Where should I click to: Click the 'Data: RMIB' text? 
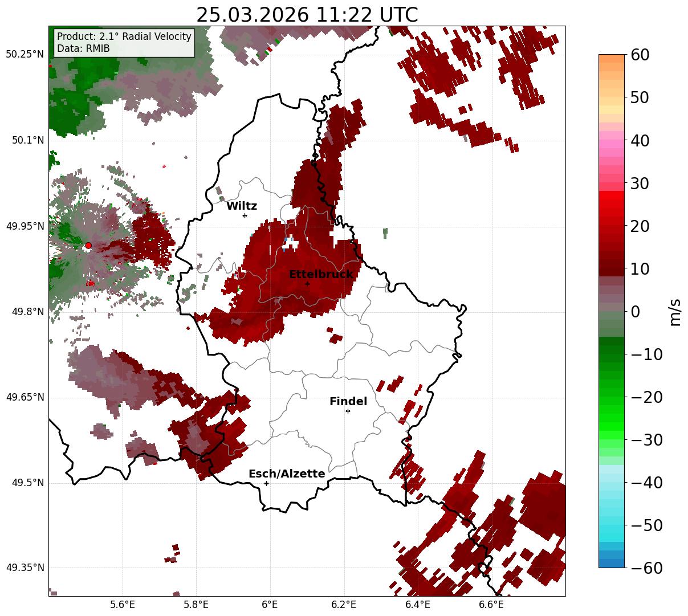point(83,49)
